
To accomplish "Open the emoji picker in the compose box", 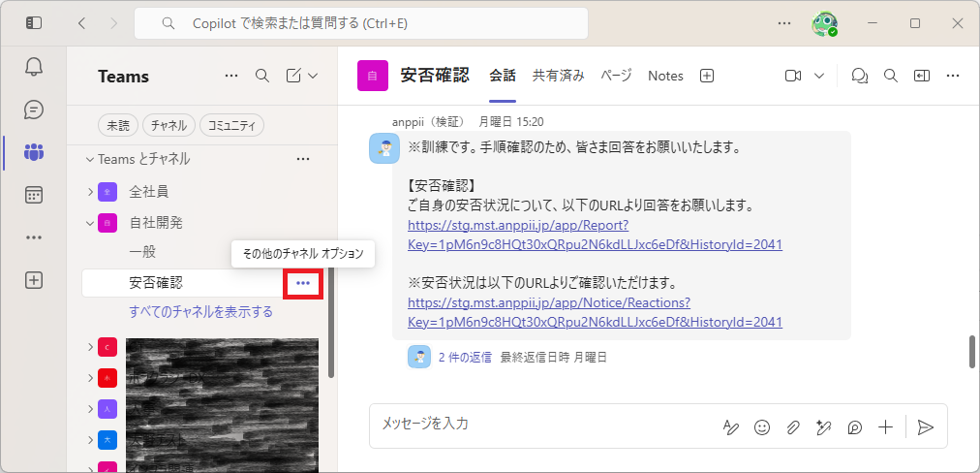I will coord(762,427).
